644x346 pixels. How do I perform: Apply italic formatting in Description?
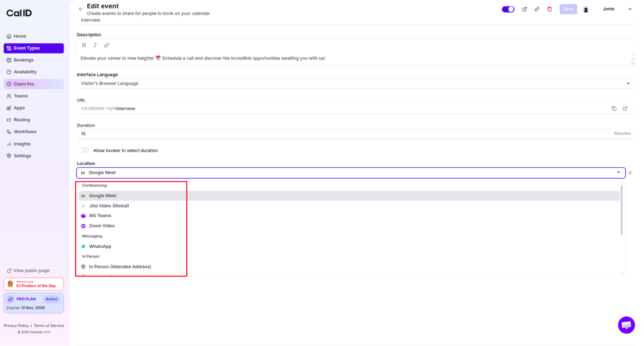(x=95, y=45)
